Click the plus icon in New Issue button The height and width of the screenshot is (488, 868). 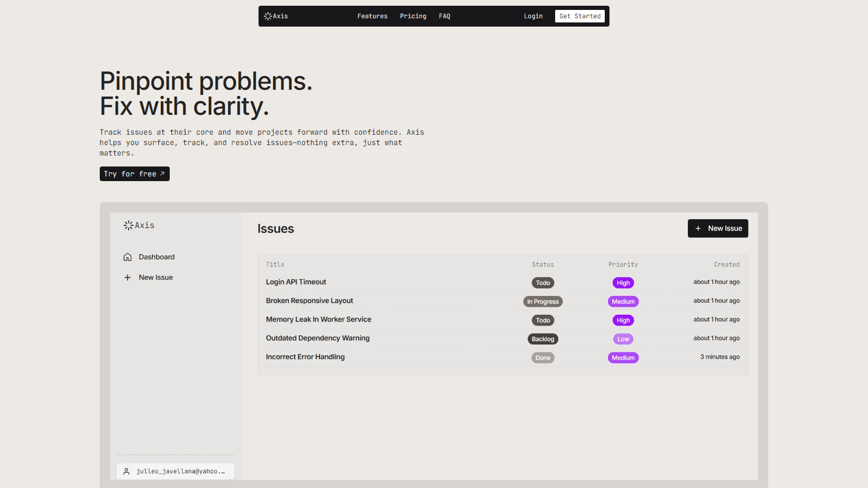(x=698, y=229)
